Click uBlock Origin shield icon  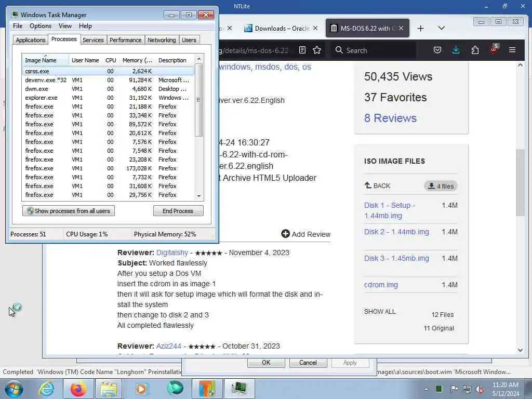[494, 49]
